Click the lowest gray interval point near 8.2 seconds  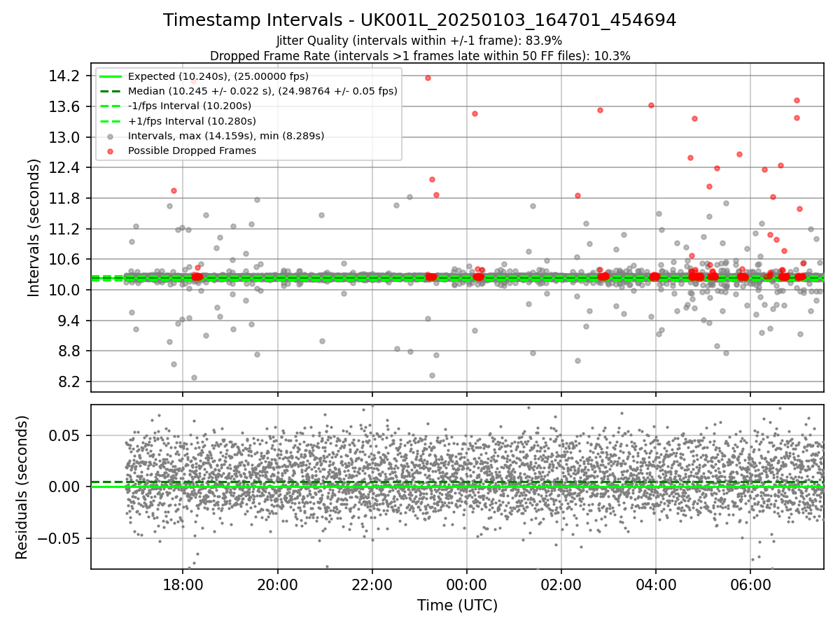[x=194, y=377]
